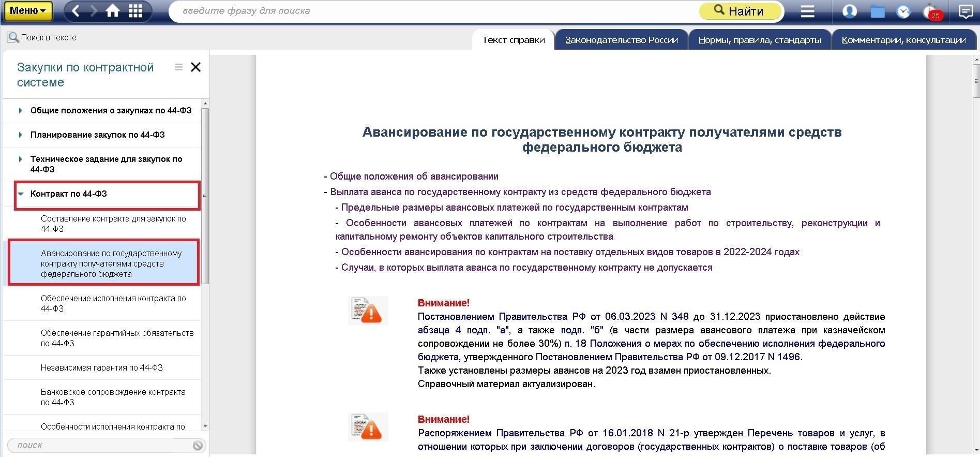This screenshot has height=457, width=980.
Task: Open Независимая гарантия по 44-ФЗ
Action: [101, 367]
